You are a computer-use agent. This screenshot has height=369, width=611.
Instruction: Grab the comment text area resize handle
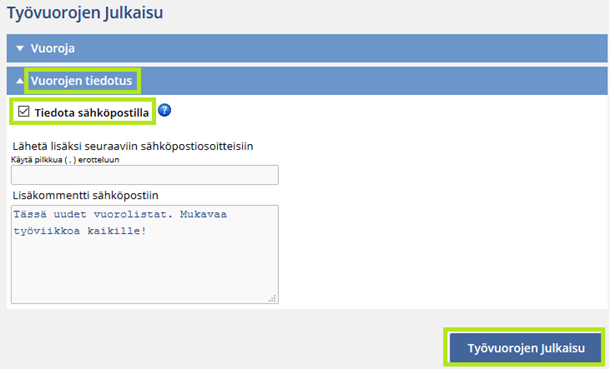272,298
